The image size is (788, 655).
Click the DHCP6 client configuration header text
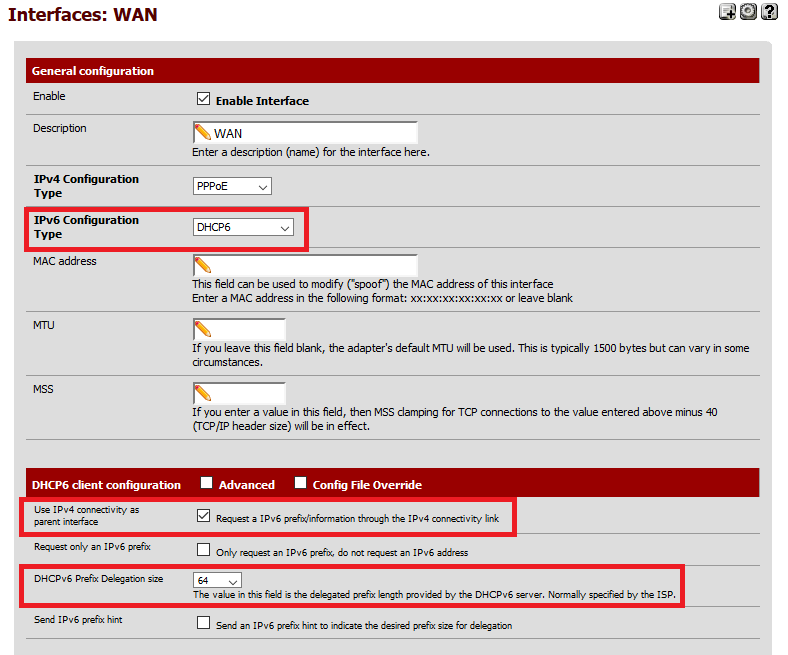pos(106,485)
